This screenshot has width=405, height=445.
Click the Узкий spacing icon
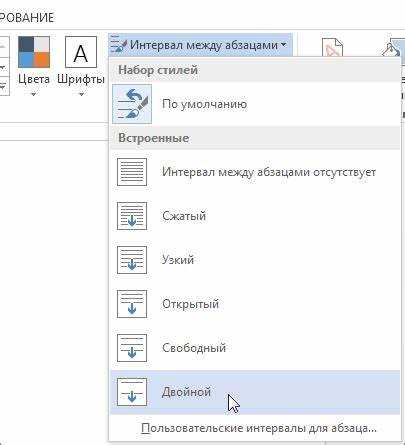[x=132, y=260]
